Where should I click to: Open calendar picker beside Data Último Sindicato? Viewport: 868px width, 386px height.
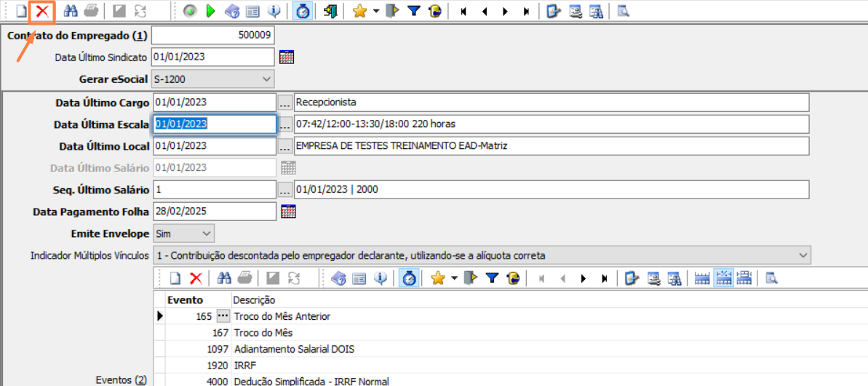click(x=287, y=57)
